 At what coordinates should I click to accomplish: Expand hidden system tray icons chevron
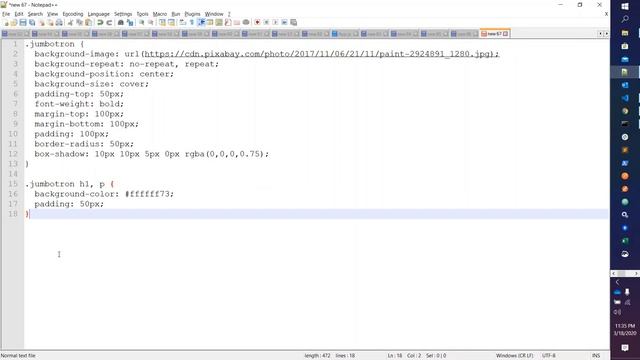point(617,282)
